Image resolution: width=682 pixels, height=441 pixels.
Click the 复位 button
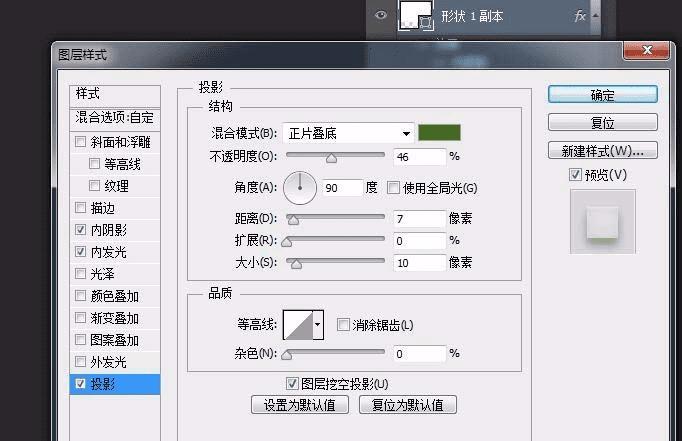click(602, 123)
